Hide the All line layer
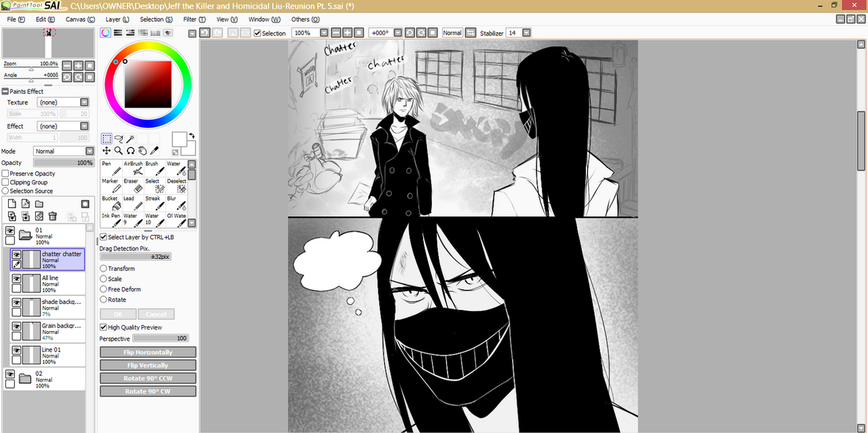The height and width of the screenshot is (433, 868). (x=16, y=278)
